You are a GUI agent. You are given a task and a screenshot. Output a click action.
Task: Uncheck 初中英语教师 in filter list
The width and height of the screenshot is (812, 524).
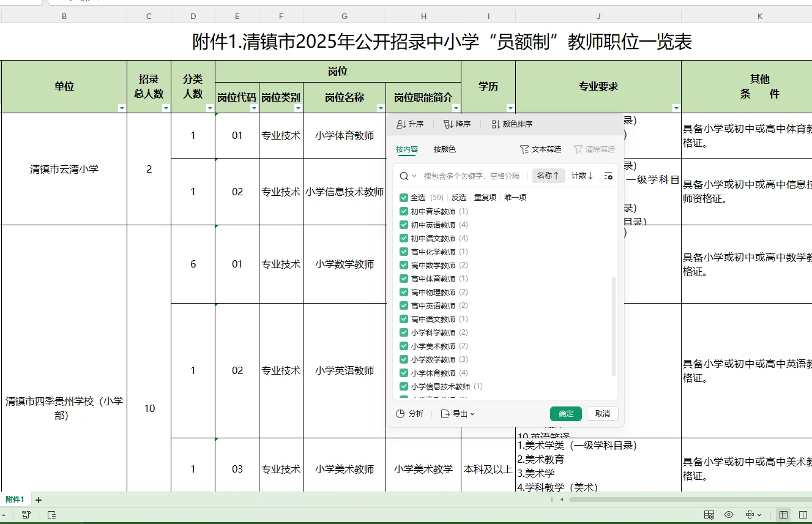(404, 225)
